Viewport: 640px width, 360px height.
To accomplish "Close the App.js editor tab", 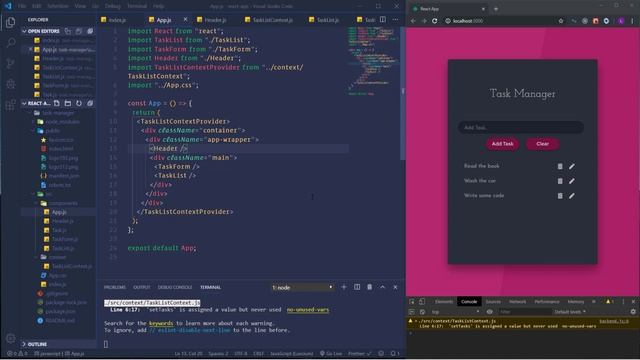I will coord(185,20).
